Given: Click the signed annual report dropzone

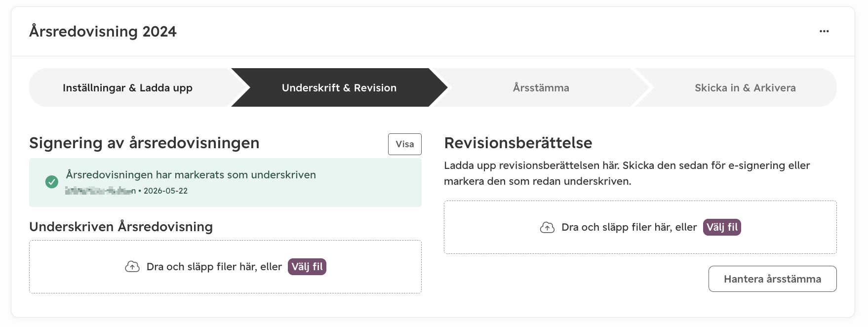Looking at the screenshot, I should (225, 267).
